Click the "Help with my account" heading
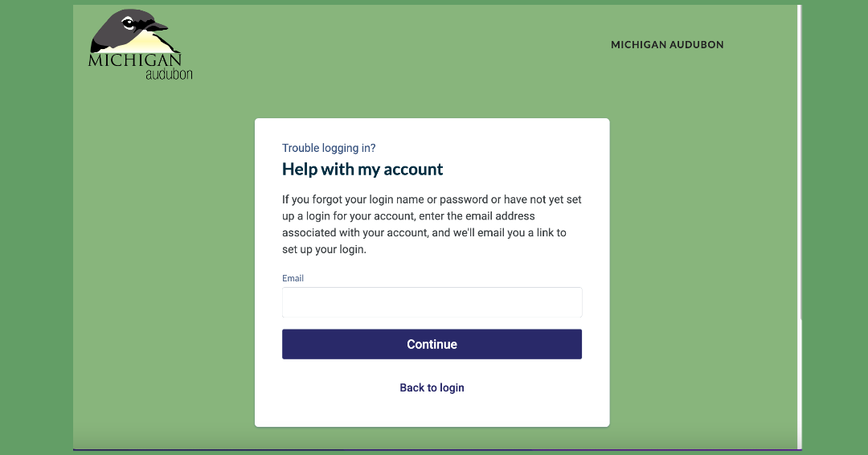This screenshot has width=868, height=455. point(362,169)
